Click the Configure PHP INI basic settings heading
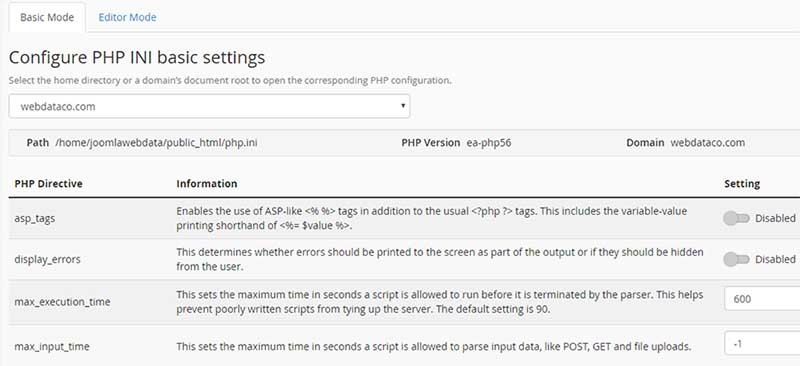Viewport: 800px width, 366px height. tap(137, 58)
